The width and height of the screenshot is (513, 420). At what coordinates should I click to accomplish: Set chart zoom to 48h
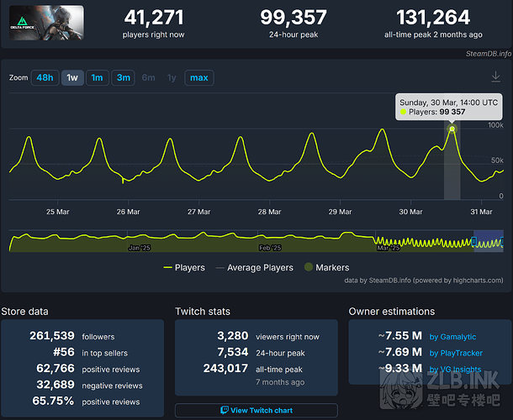point(45,78)
